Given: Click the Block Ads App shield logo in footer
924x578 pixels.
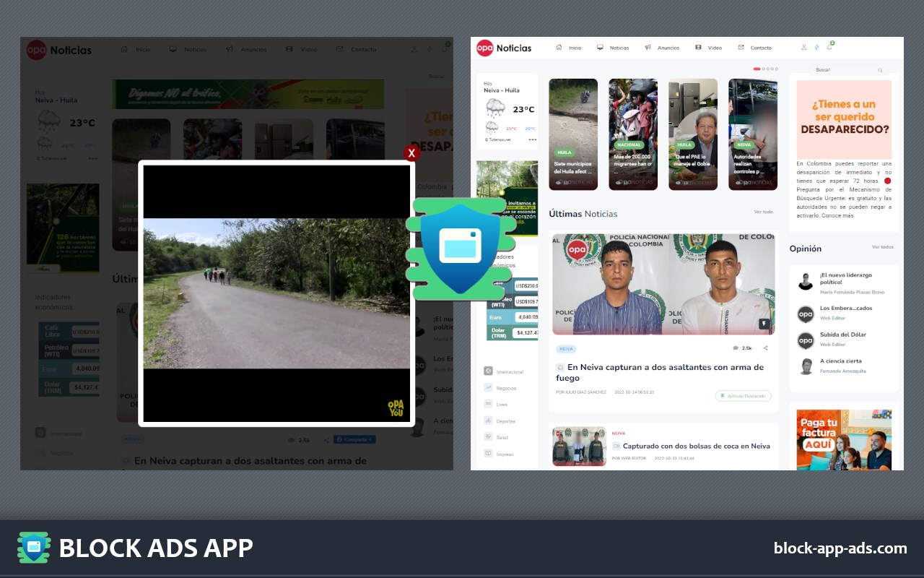Looking at the screenshot, I should 34,548.
